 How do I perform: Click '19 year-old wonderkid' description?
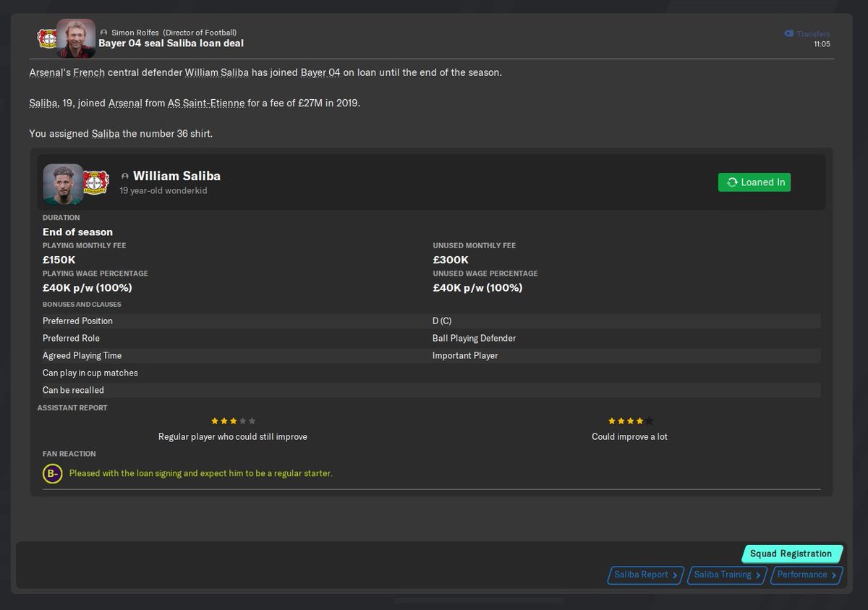(163, 191)
